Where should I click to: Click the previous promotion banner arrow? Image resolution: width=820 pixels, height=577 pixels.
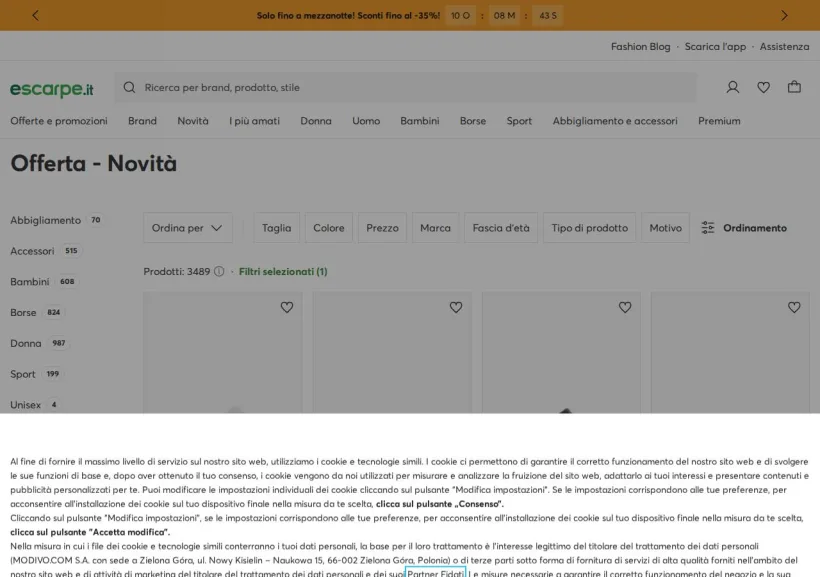pyautogui.click(x=36, y=15)
